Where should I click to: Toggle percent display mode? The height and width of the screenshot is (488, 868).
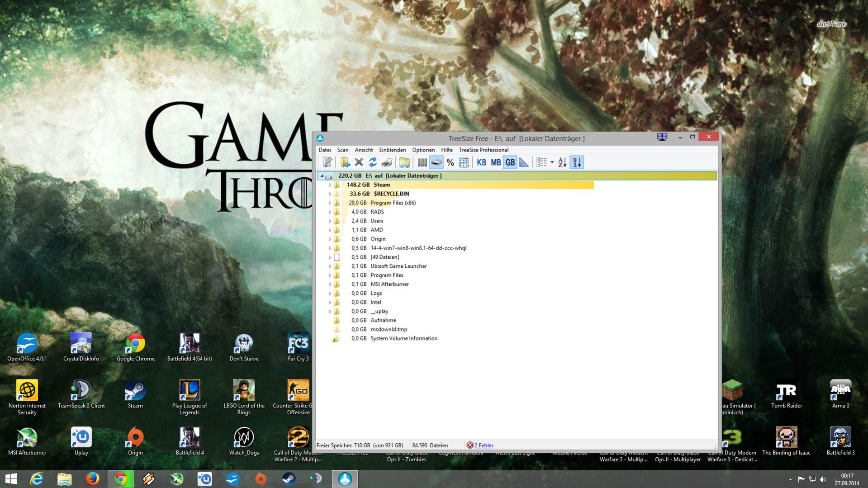[450, 162]
